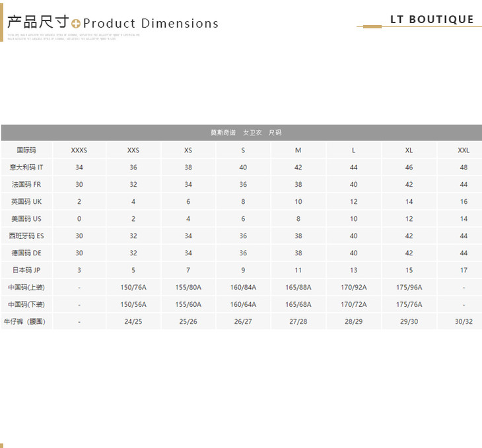Select the 西班牙码 ES row label
The image size is (482, 448).
[x=26, y=236]
